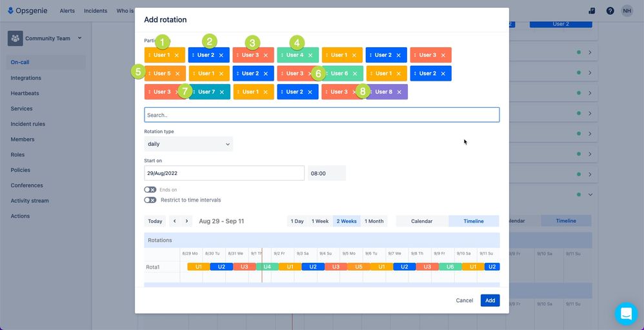This screenshot has height=330, width=644.
Task: Switch to 1 Month view
Action: tap(374, 221)
